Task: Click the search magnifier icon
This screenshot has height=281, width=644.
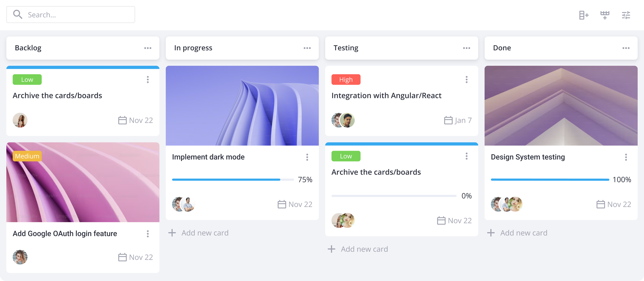Action: tap(18, 14)
